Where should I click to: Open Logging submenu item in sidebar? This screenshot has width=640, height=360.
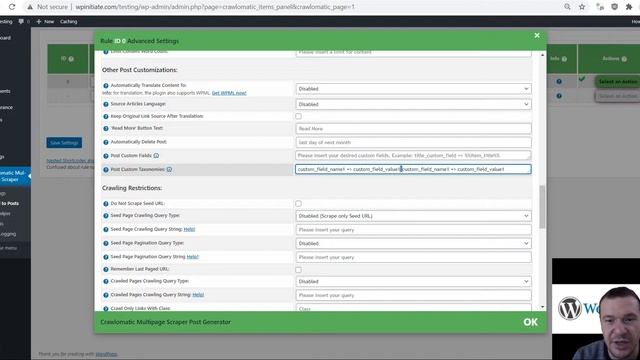pos(8,234)
